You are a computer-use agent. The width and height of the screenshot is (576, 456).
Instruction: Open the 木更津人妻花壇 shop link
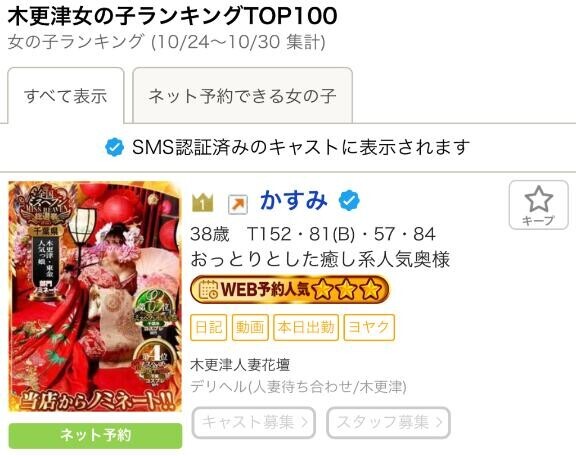pos(240,365)
